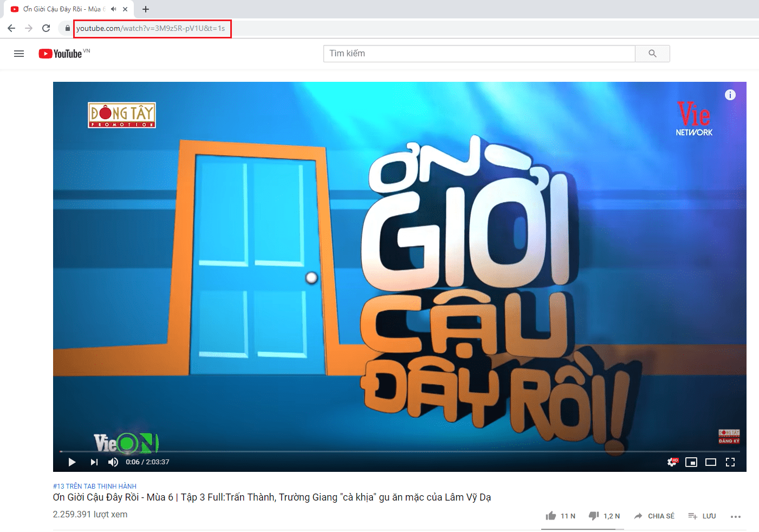Open more actions three-dot menu
This screenshot has height=532, width=759.
pyautogui.click(x=735, y=516)
